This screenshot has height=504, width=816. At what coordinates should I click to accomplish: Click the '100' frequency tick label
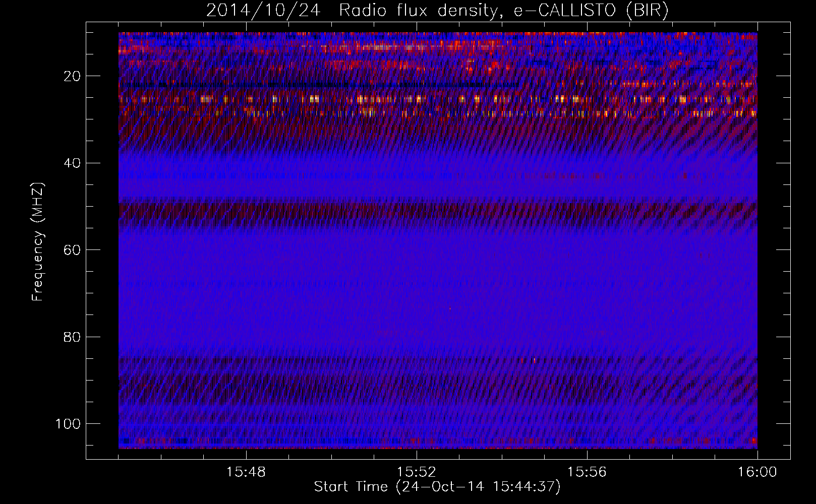pyautogui.click(x=68, y=424)
